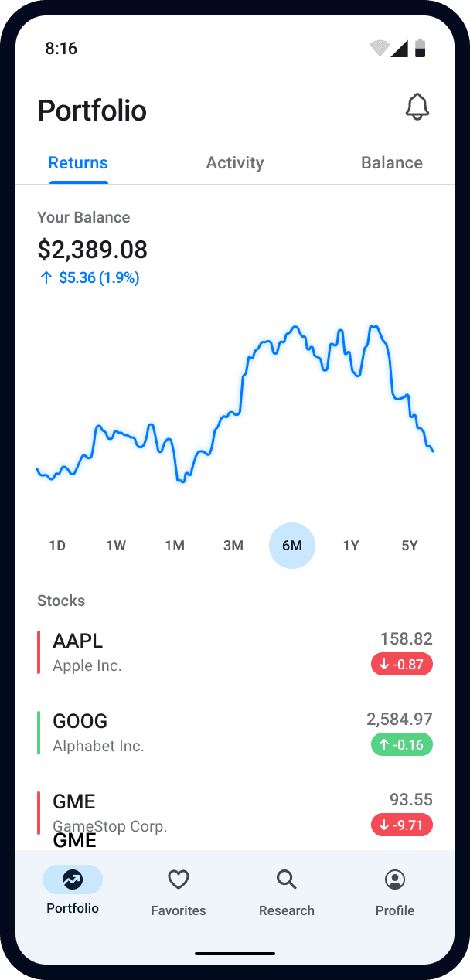
Task: Switch chart to 1Y range
Action: [x=351, y=546]
